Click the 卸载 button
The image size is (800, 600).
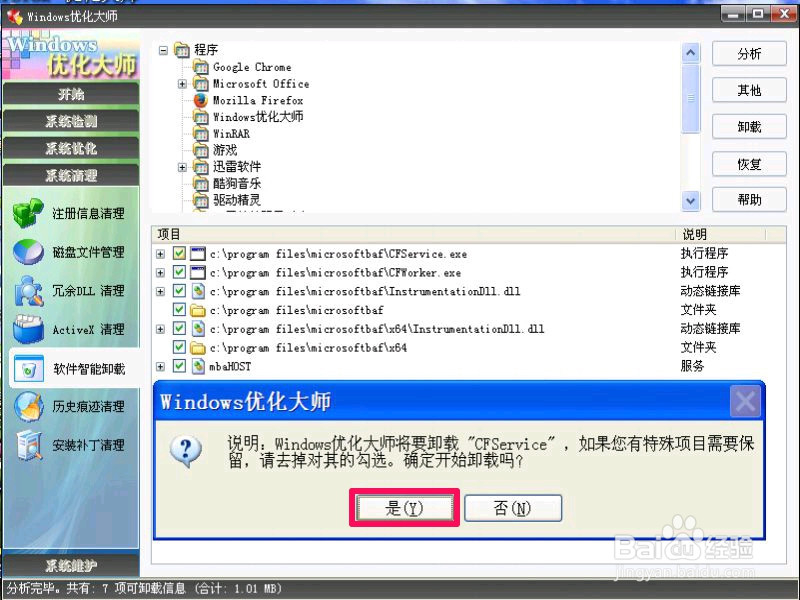749,127
